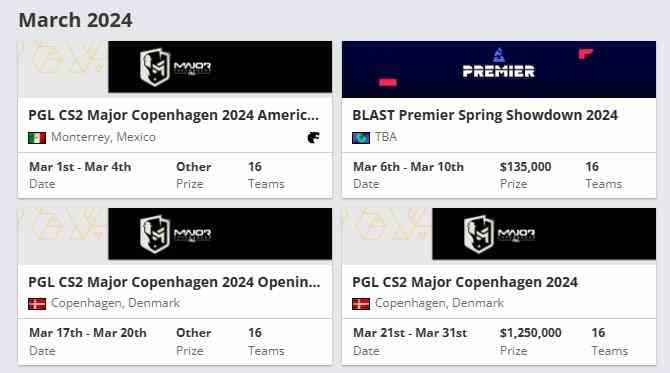Click PGL Major logo in Copenhagen 2024 main event banner
670x373 pixels.
tap(500, 234)
